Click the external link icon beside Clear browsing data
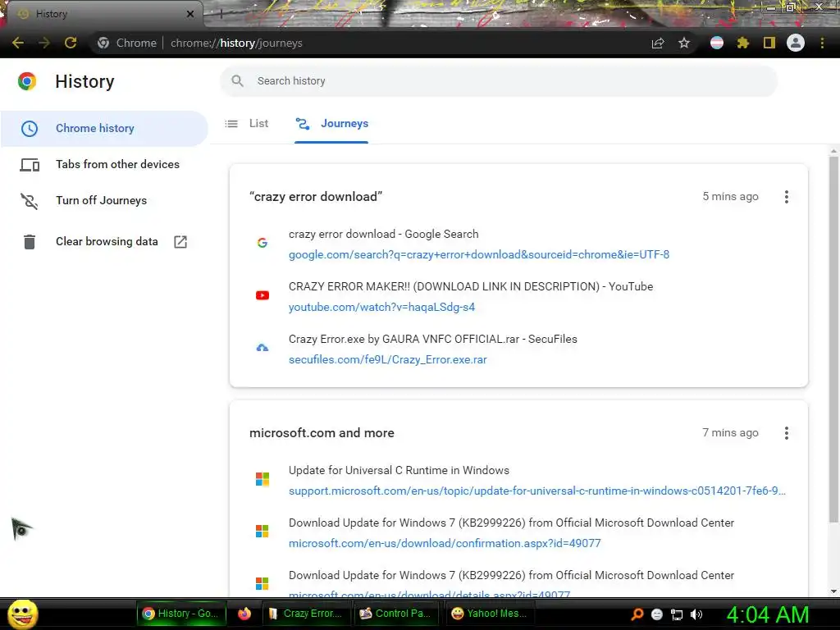The image size is (840, 630). tap(180, 242)
